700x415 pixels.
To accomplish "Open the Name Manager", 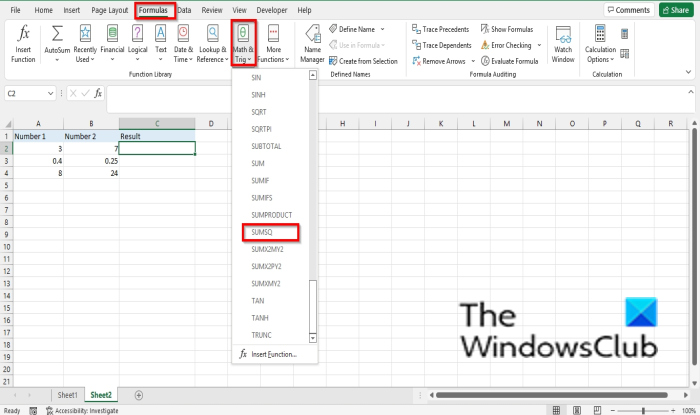I will [312, 44].
